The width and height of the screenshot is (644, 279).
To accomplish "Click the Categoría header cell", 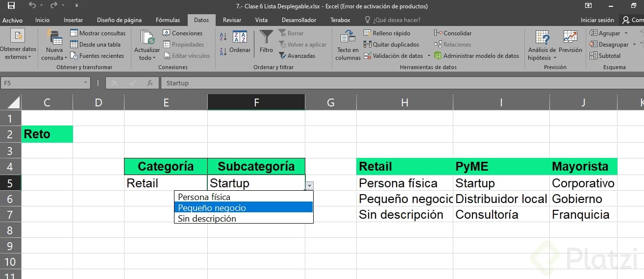I will click(166, 166).
